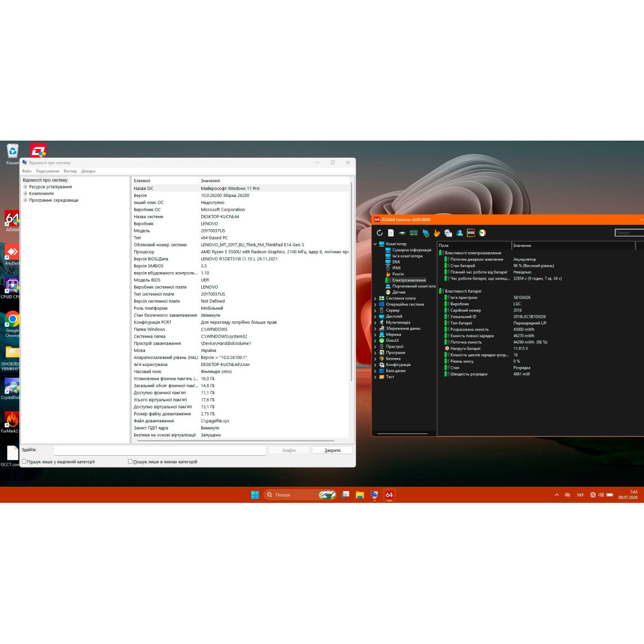
Task: Click the AIDA64 Пошук search box
Action: tap(629, 233)
